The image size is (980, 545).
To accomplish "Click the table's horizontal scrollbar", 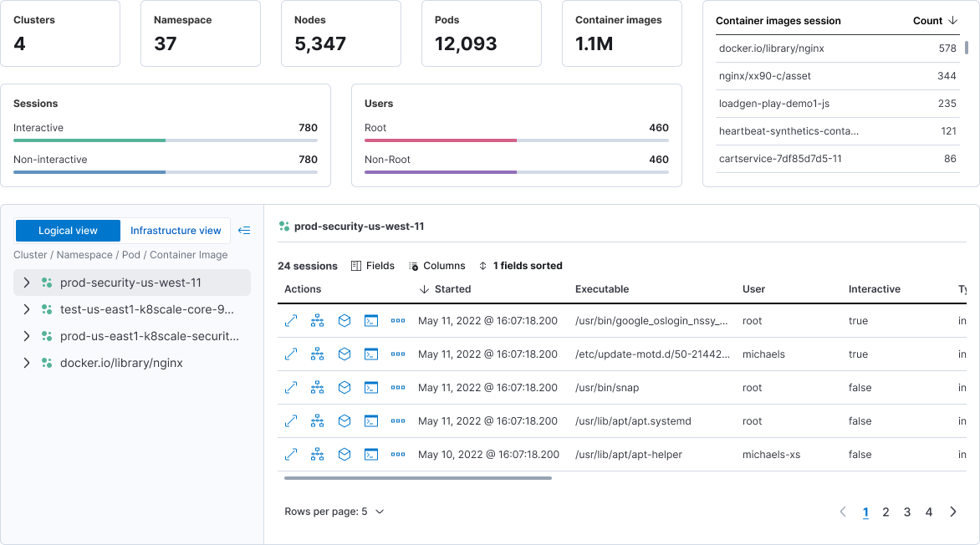I will pyautogui.click(x=418, y=478).
